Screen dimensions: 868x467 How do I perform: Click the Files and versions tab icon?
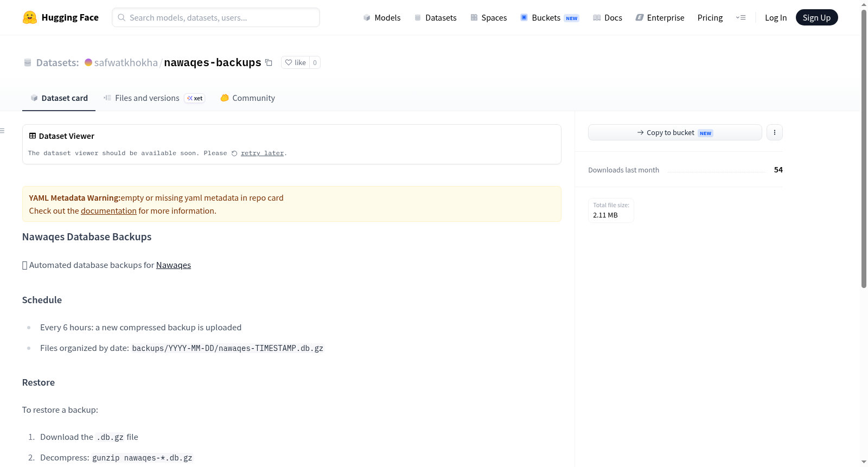coord(107,98)
